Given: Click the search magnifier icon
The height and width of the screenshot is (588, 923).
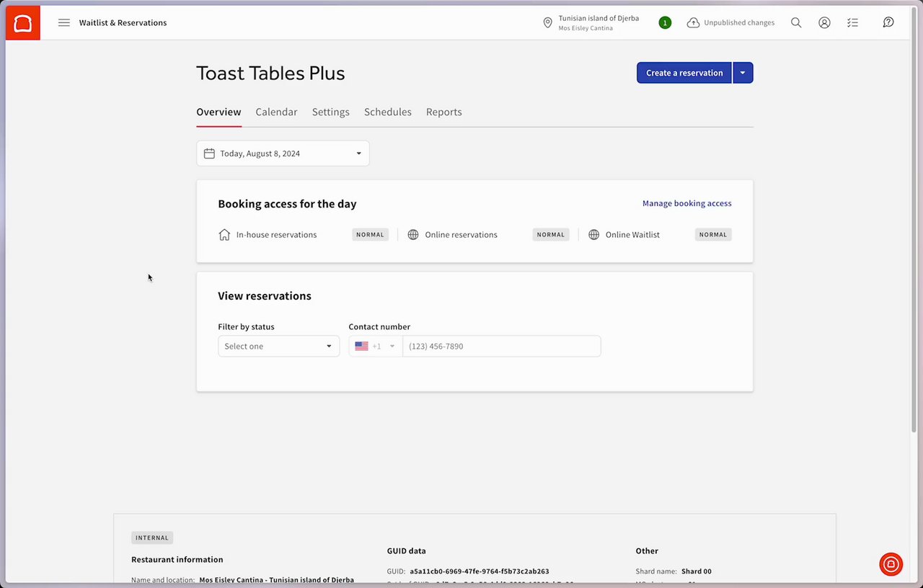Looking at the screenshot, I should [x=796, y=23].
